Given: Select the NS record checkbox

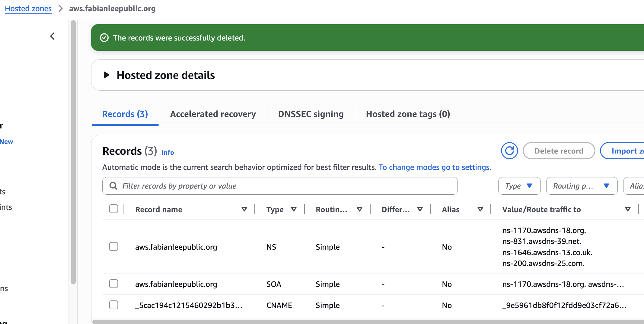Looking at the screenshot, I should pyautogui.click(x=113, y=247).
